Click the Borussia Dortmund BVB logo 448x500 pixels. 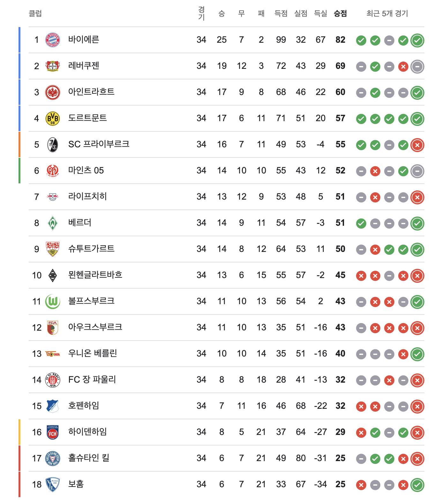tap(53, 118)
